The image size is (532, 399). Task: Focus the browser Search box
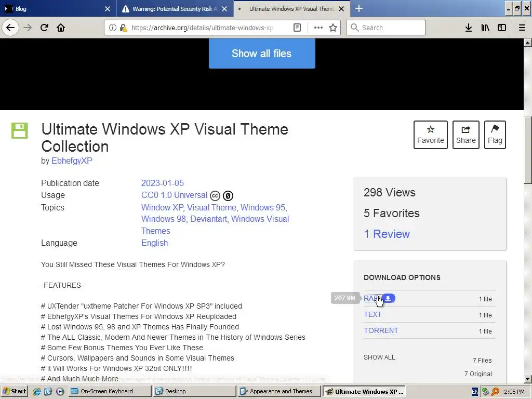(386, 28)
